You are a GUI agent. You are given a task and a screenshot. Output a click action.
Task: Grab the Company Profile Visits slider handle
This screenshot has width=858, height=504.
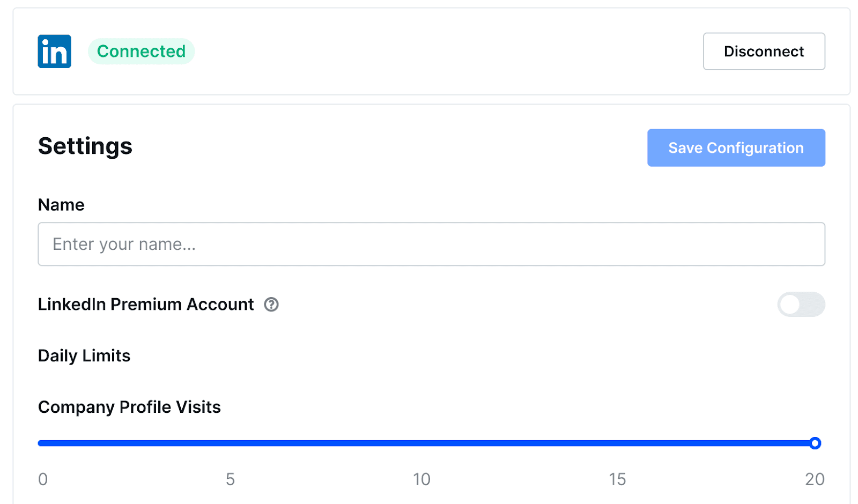(x=815, y=443)
